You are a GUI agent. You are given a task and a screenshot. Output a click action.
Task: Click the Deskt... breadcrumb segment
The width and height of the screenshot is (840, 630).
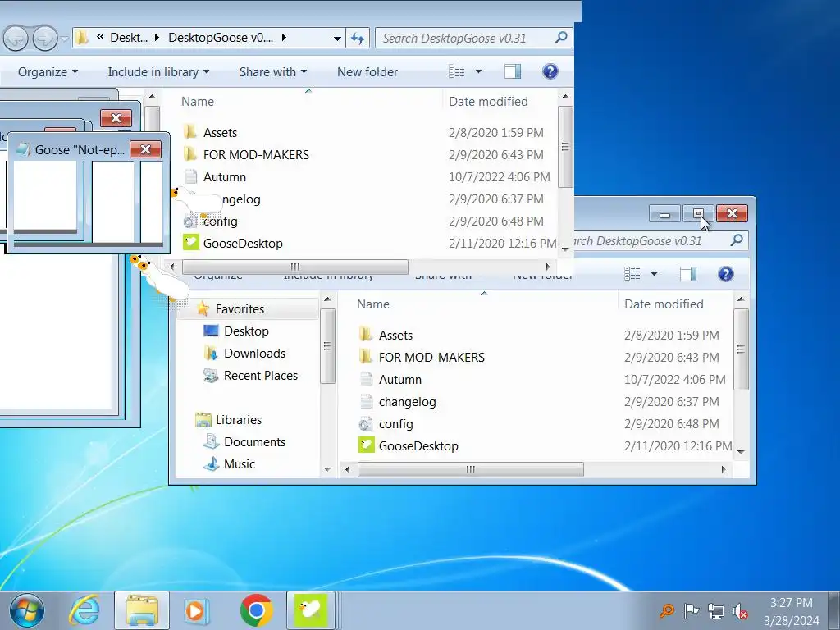click(129, 38)
